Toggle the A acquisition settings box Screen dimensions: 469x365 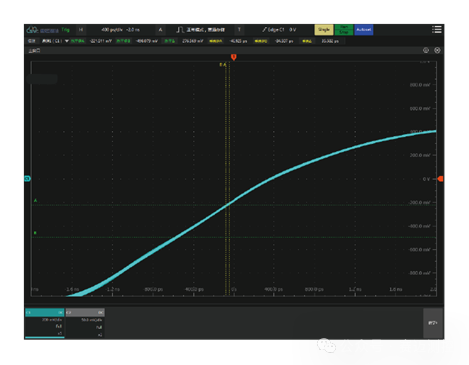160,30
